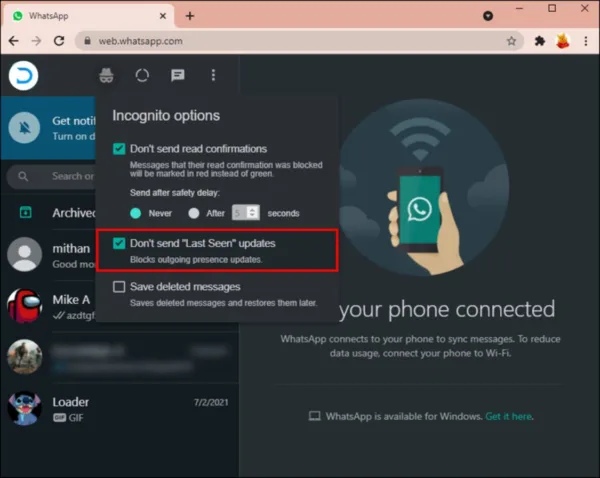
Task: Click the tab search dropdown circle
Action: pyautogui.click(x=488, y=16)
